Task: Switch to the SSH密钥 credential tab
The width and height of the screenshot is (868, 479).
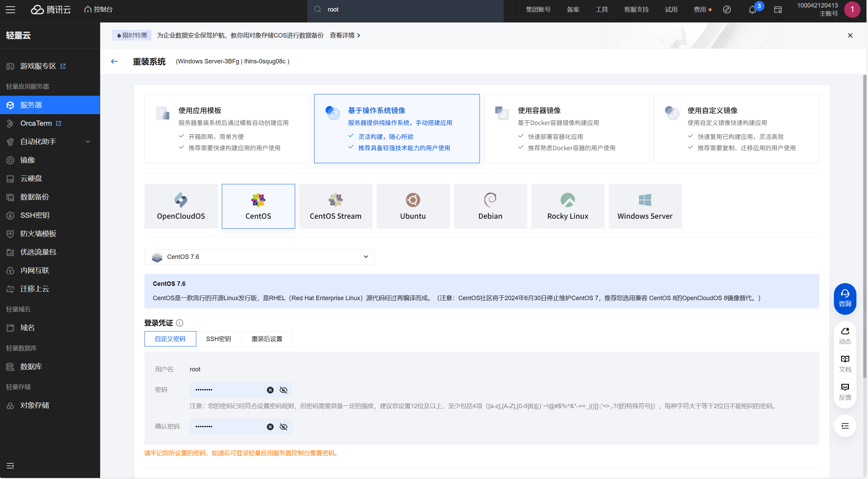Action: [218, 339]
